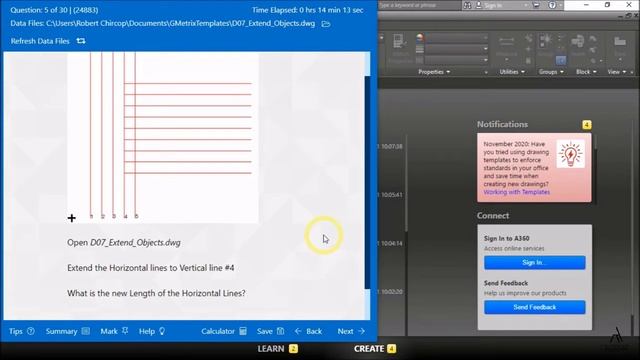
Task: Select the Insert block tool
Action: pyautogui.click(x=578, y=44)
